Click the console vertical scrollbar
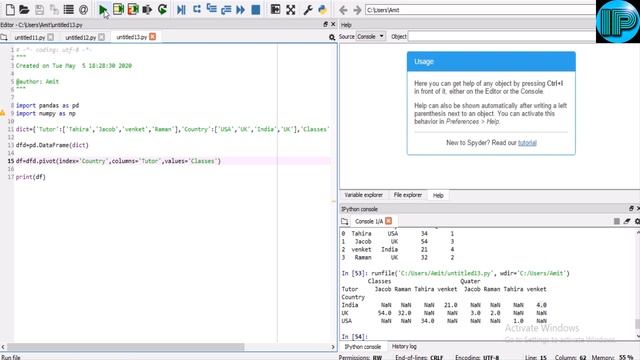Image resolution: width=640 pixels, height=360 pixels. click(x=637, y=324)
